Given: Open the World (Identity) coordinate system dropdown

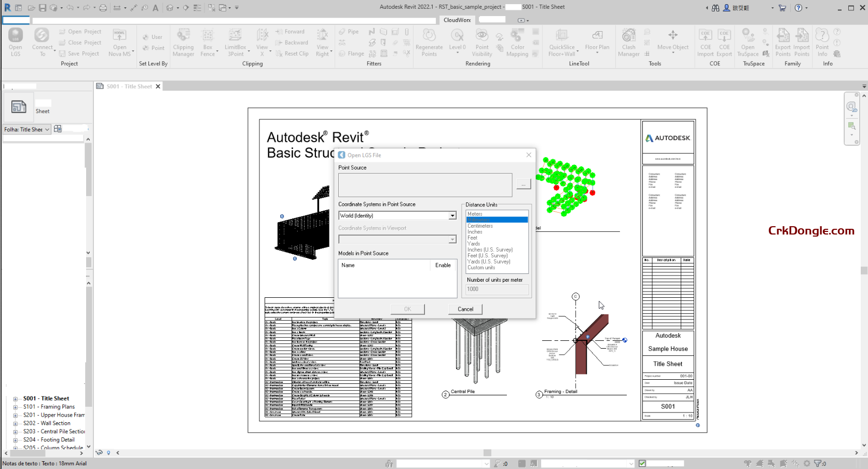Looking at the screenshot, I should pyautogui.click(x=452, y=215).
